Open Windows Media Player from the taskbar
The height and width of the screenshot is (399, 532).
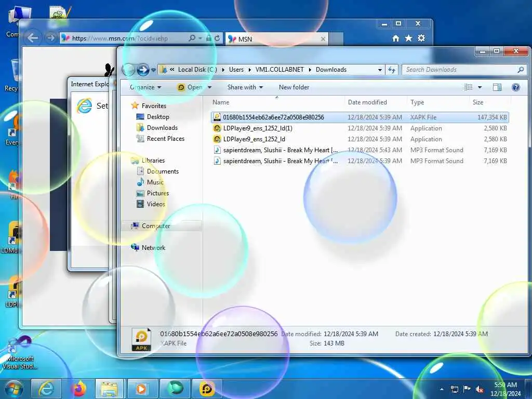[142, 389]
